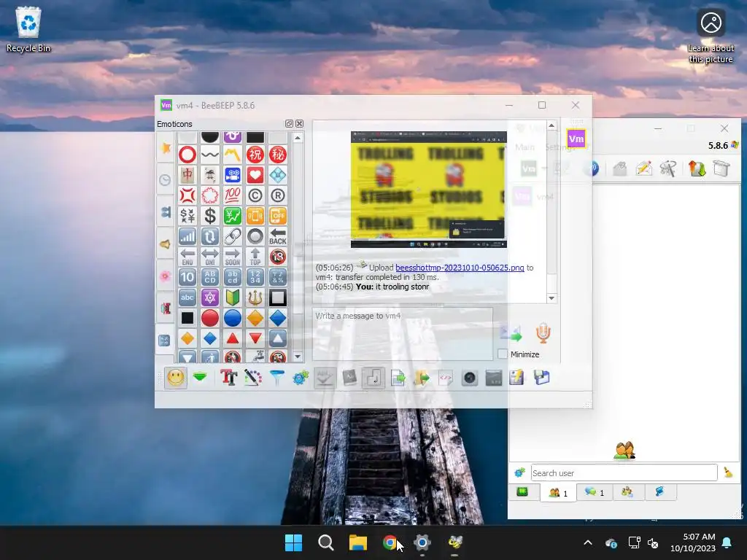This screenshot has width=747, height=560.
Task: Focus the Search user field
Action: (624, 472)
